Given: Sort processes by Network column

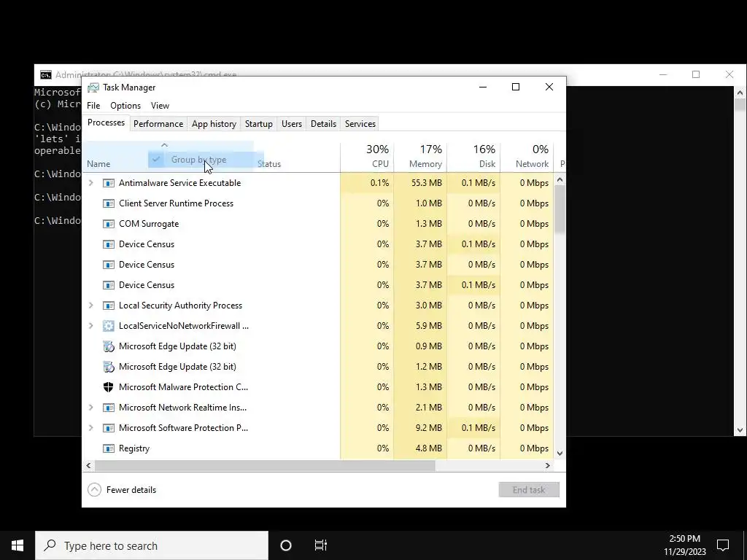Looking at the screenshot, I should click(x=527, y=157).
